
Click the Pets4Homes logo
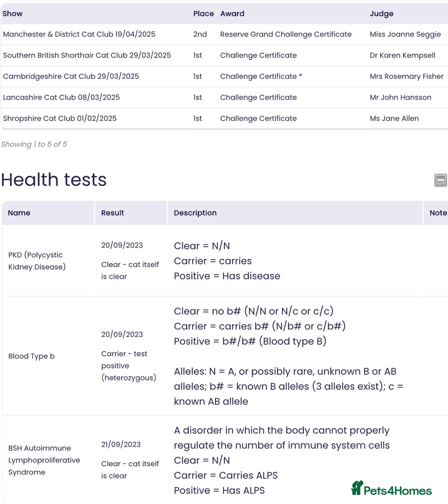pyautogui.click(x=392, y=489)
